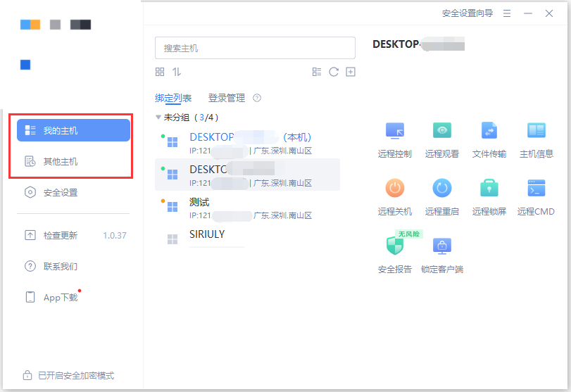Open 远程控制 remote control
Screen dimensions: 571x392
[395, 140]
